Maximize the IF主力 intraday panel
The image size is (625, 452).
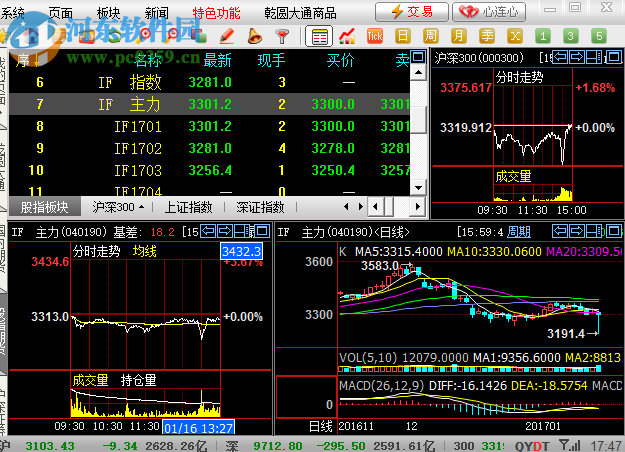tap(262, 231)
